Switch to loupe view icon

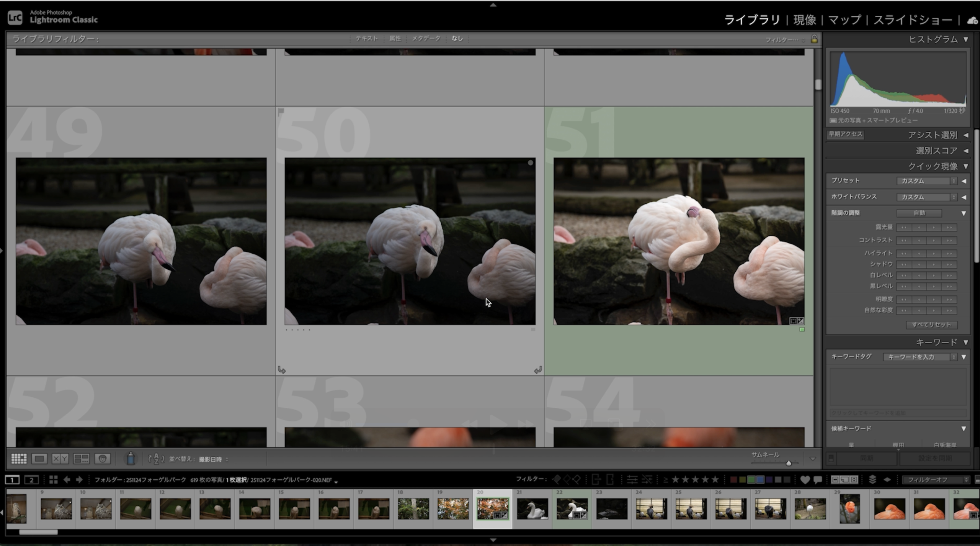click(39, 459)
